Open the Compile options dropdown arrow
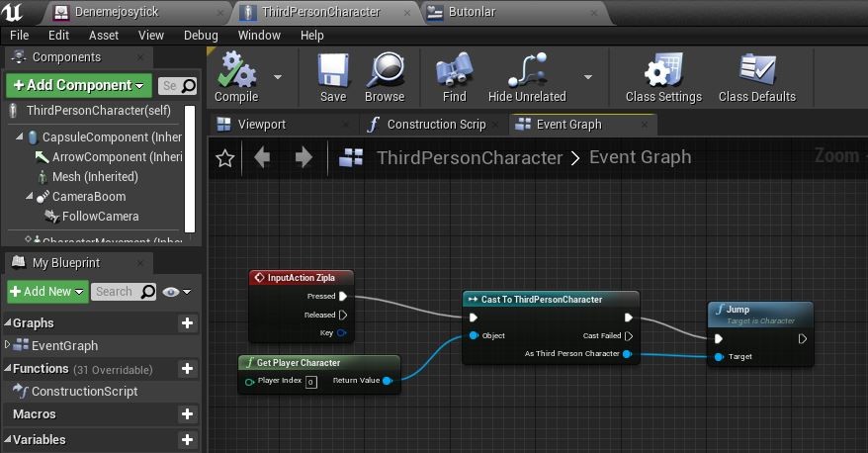This screenshot has width=868, height=453. [278, 77]
